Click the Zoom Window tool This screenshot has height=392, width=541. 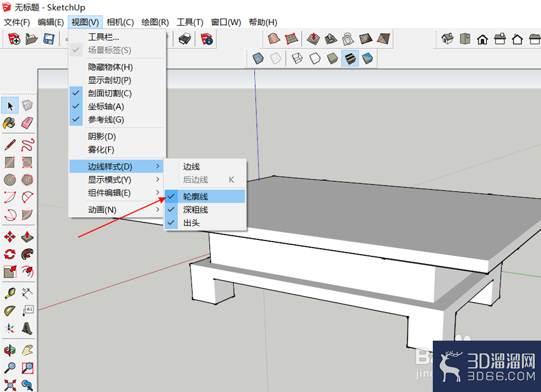tap(27, 368)
